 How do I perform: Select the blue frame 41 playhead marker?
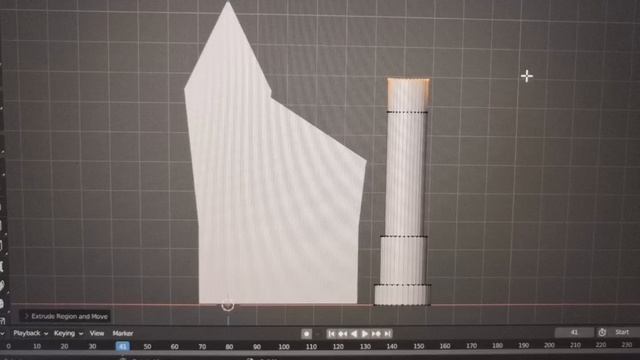coord(123,347)
